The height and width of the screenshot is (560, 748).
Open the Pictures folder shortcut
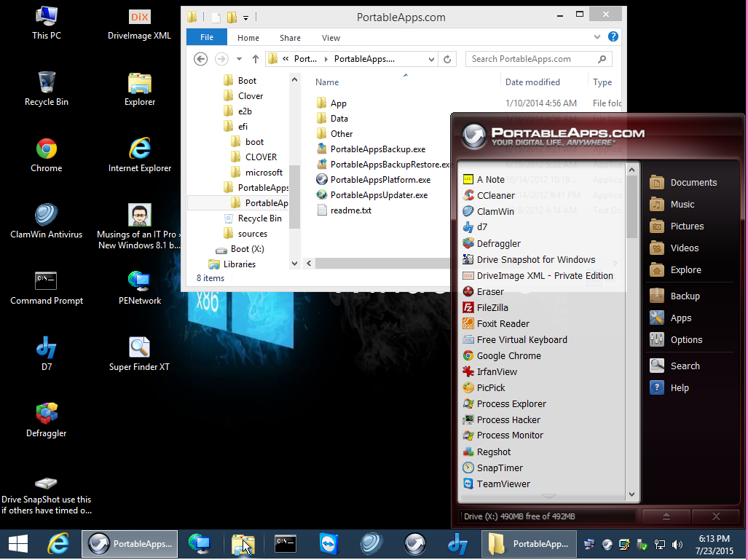point(677,226)
